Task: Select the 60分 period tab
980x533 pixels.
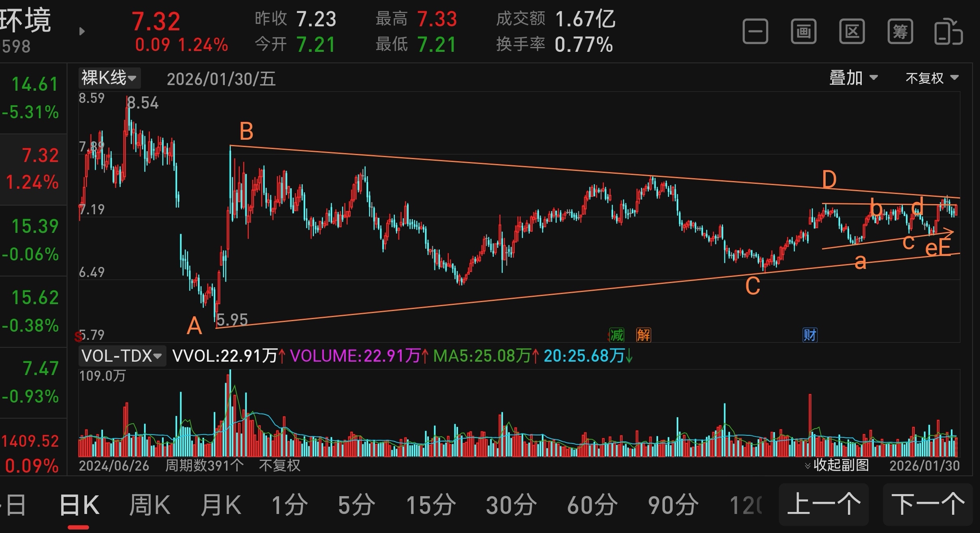Action: tap(592, 505)
